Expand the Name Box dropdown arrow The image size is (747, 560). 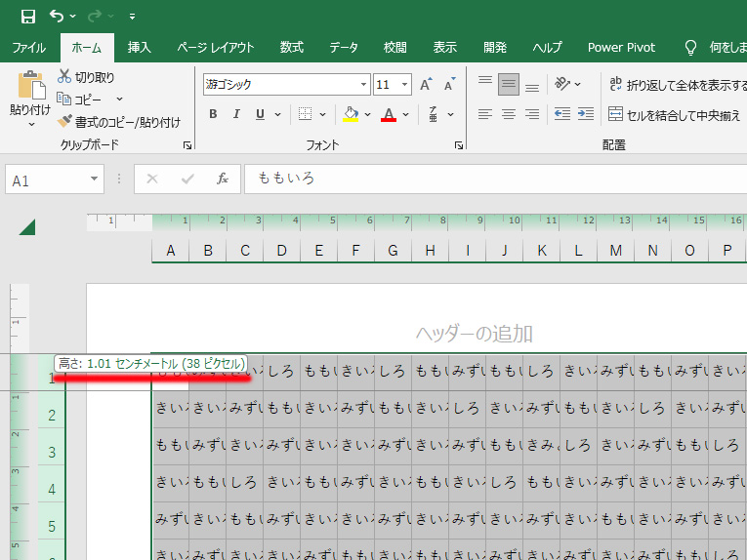coord(95,180)
